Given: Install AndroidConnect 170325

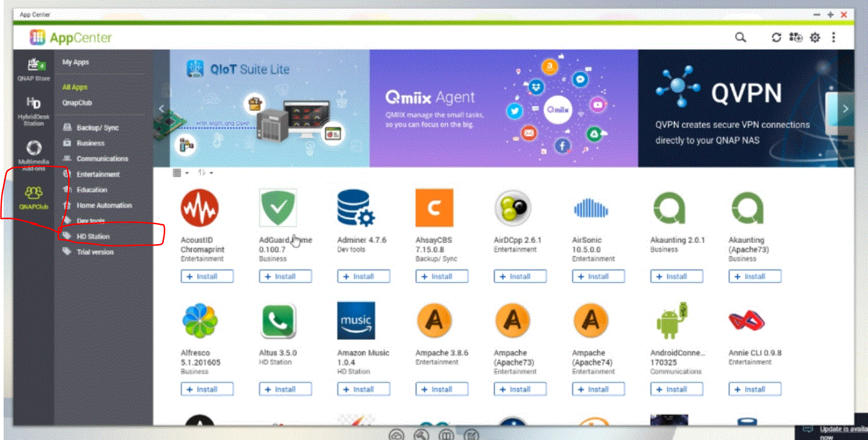Looking at the screenshot, I should tap(677, 389).
